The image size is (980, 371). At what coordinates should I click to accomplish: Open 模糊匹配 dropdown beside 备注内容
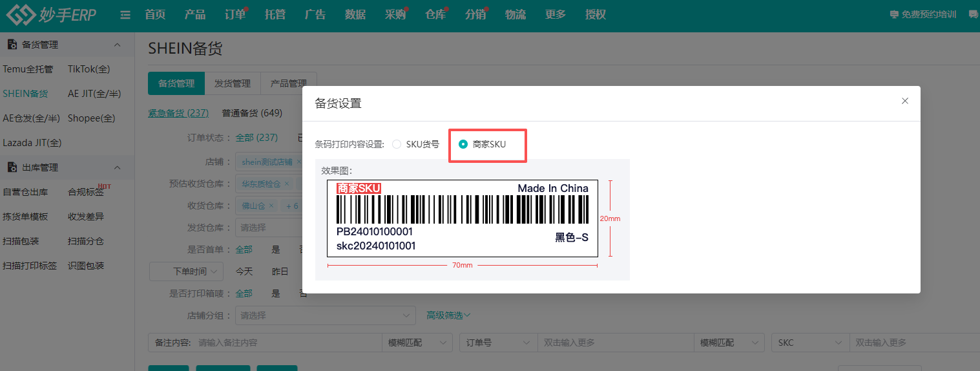pyautogui.click(x=417, y=343)
